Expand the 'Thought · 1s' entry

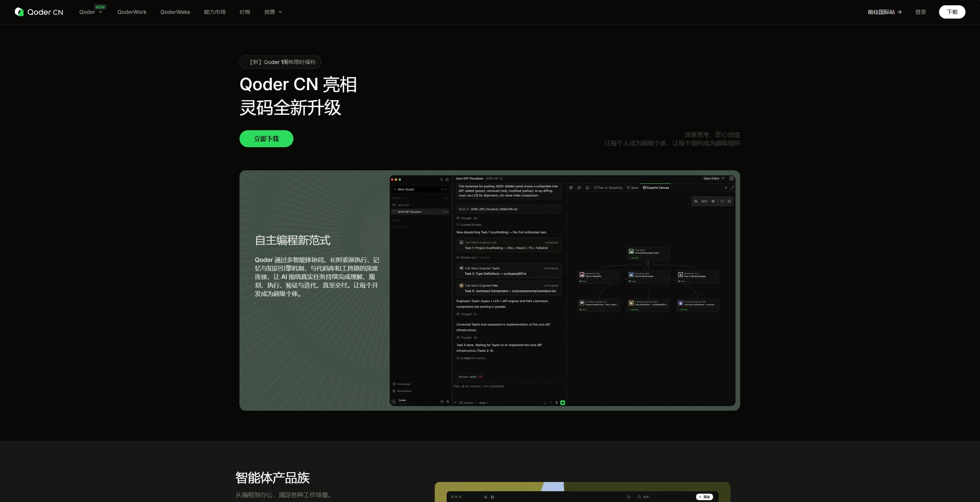tap(467, 314)
